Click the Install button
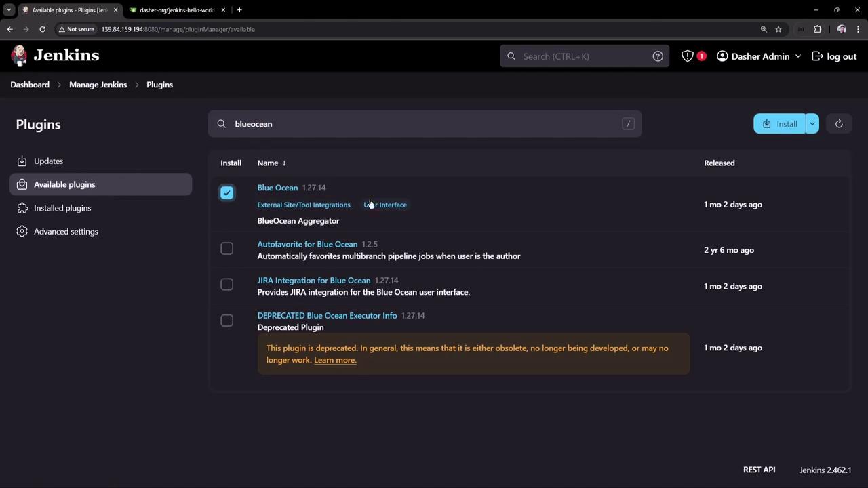The image size is (868, 488). coord(780,124)
